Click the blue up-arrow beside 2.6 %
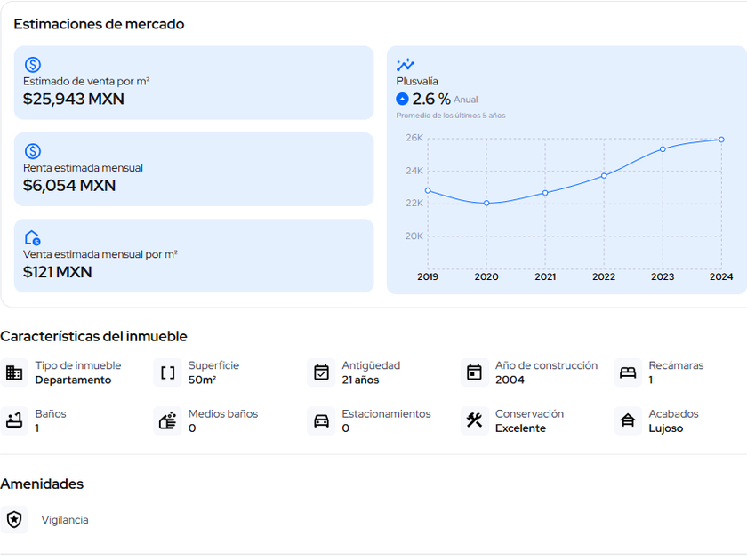 tap(402, 100)
